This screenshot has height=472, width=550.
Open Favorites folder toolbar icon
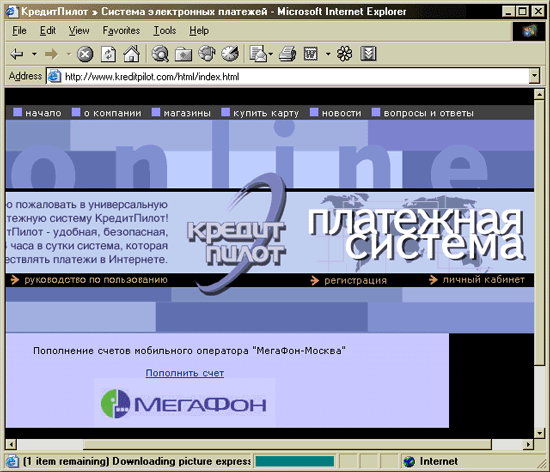(x=183, y=54)
